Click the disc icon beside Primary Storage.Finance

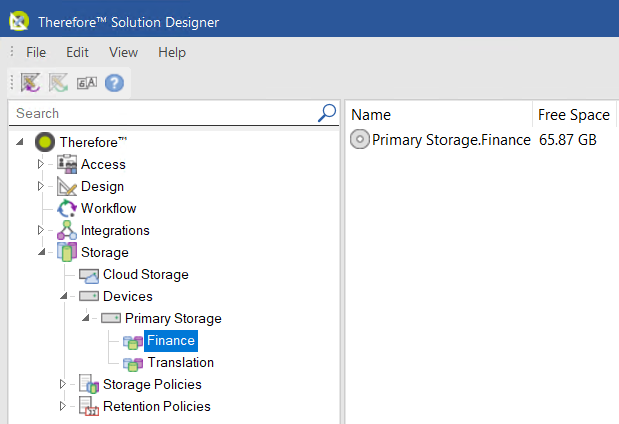[360, 139]
